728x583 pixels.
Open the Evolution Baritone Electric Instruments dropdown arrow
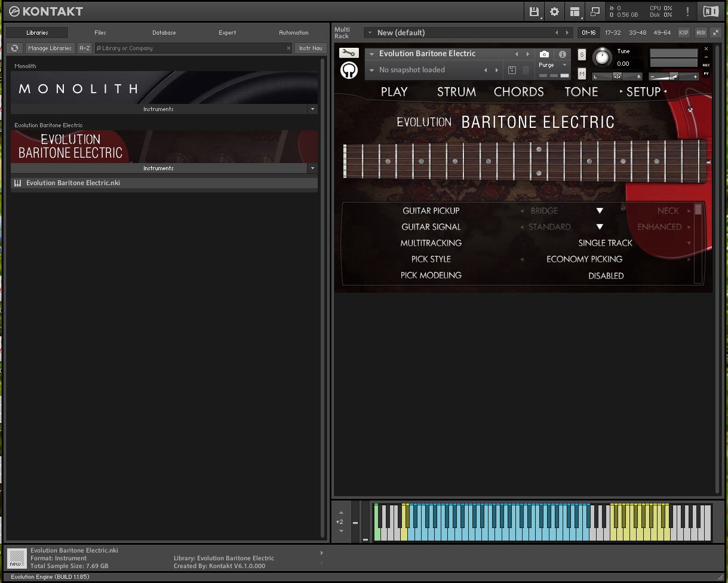click(x=312, y=168)
